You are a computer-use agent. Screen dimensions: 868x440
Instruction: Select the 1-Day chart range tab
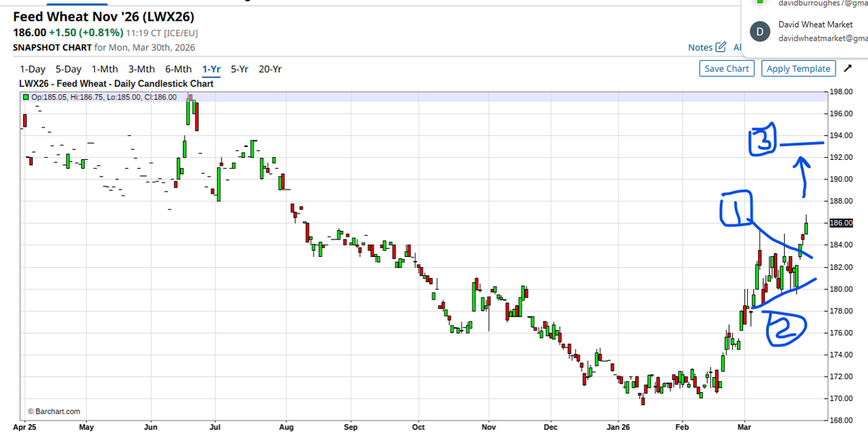click(33, 69)
